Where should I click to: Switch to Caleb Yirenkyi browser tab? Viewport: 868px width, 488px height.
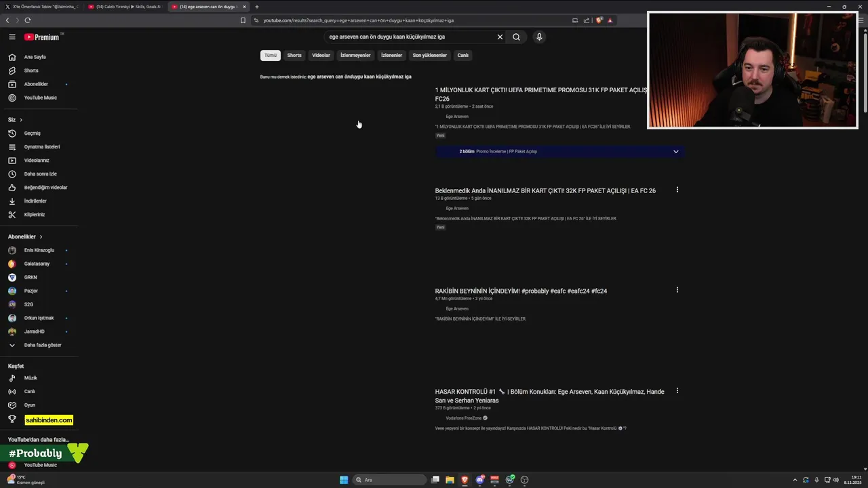[125, 7]
